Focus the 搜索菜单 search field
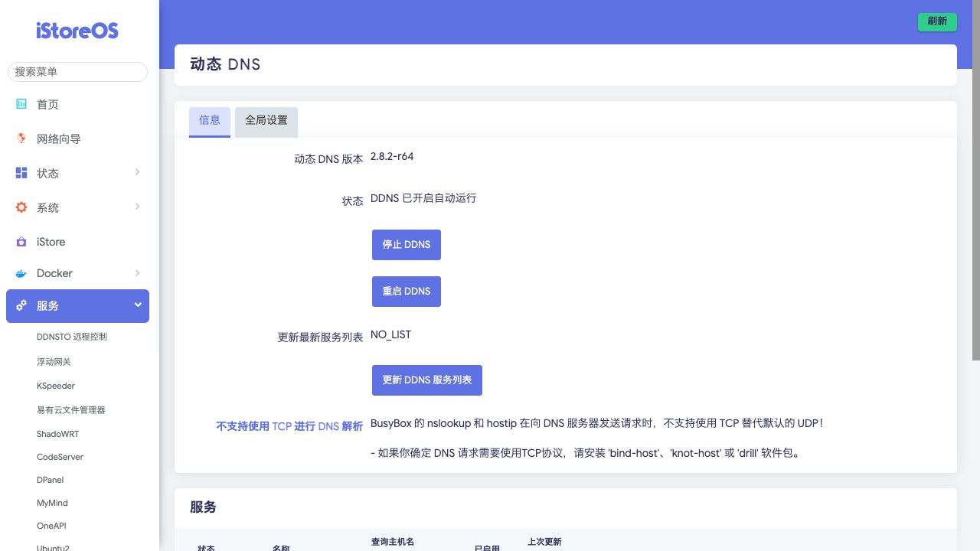The height and width of the screenshot is (551, 980). coord(77,72)
